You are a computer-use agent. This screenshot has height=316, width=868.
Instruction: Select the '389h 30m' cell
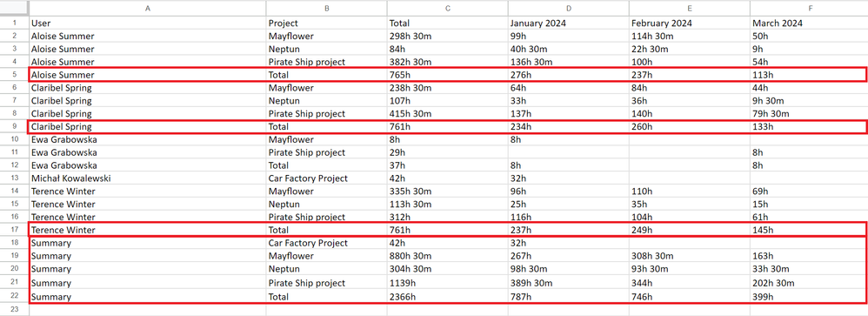click(569, 283)
